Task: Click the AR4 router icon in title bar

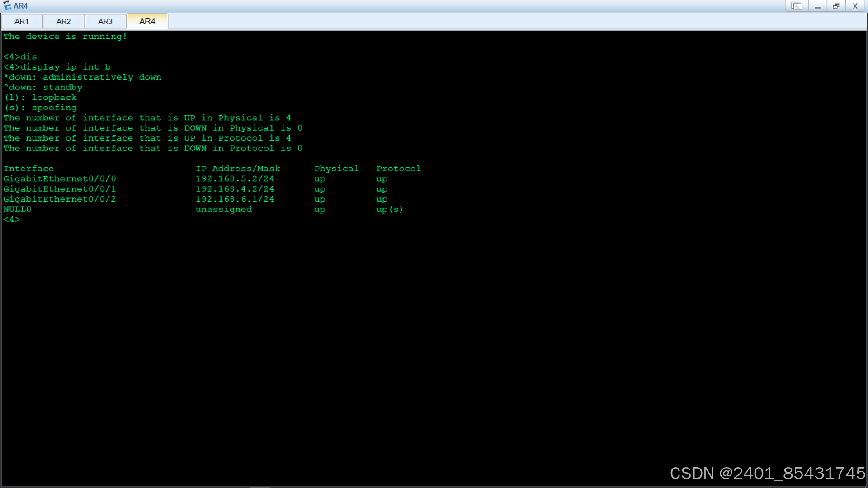Action: coord(7,6)
